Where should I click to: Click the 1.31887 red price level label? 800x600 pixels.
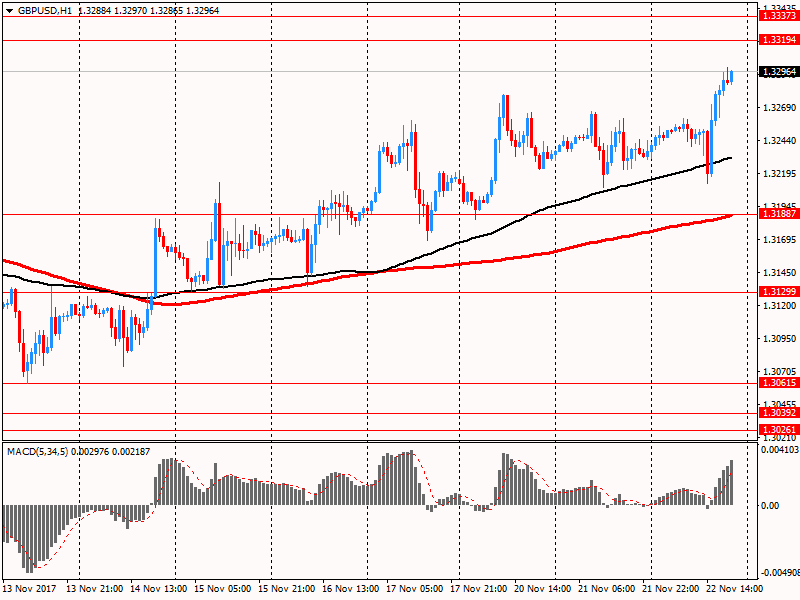[x=779, y=214]
